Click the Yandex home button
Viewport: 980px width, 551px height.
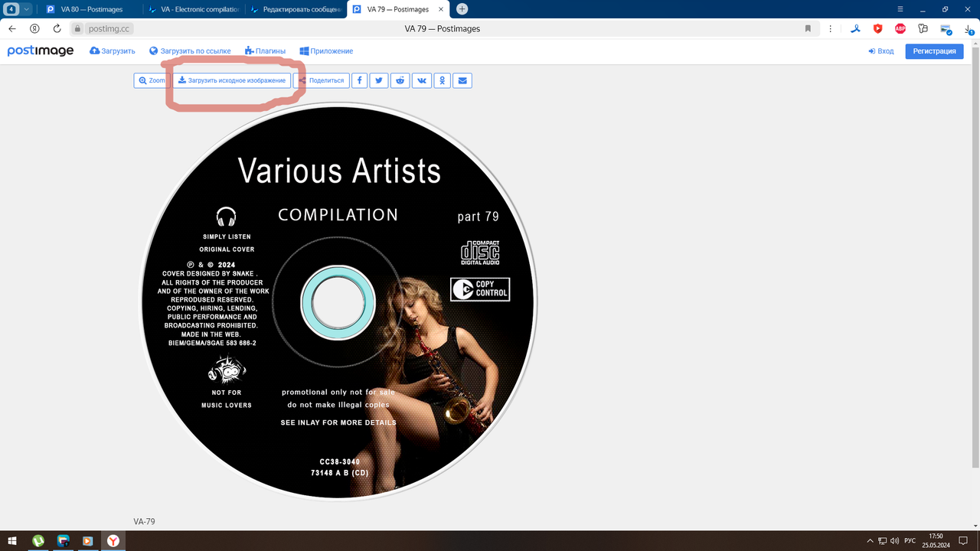34,28
